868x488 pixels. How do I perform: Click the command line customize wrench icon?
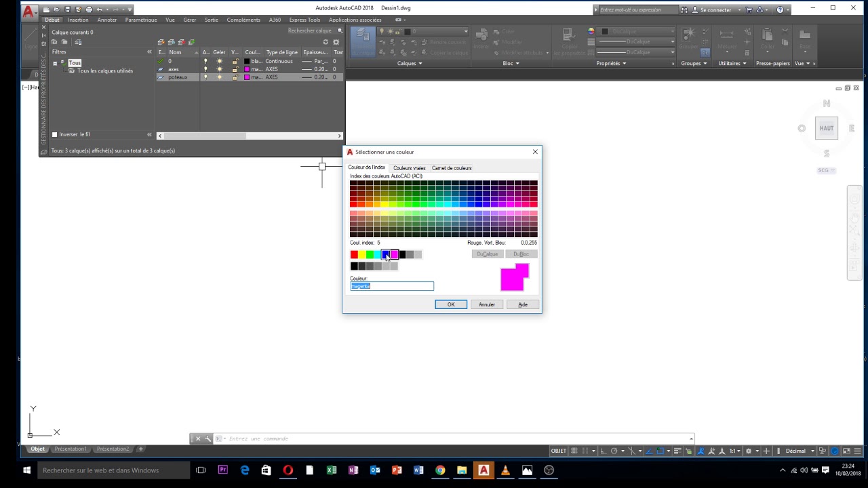coord(208,439)
